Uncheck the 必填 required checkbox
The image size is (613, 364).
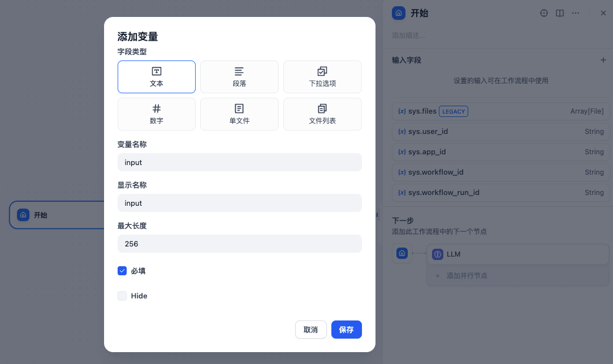[x=122, y=271]
